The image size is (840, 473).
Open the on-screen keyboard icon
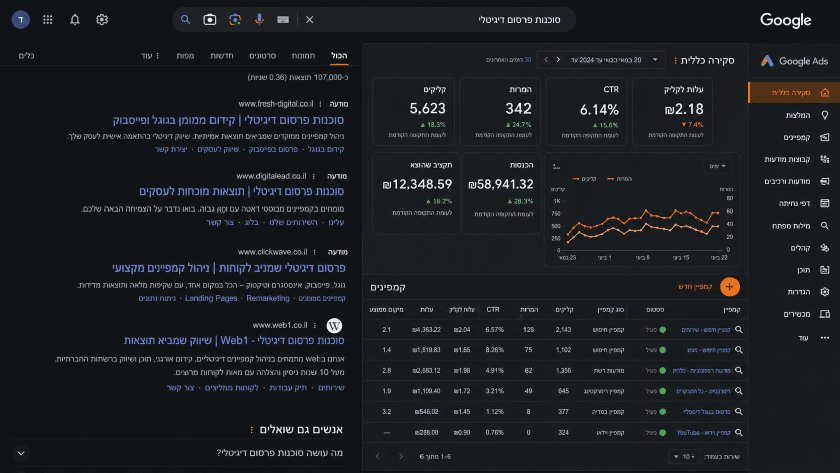pyautogui.click(x=283, y=19)
